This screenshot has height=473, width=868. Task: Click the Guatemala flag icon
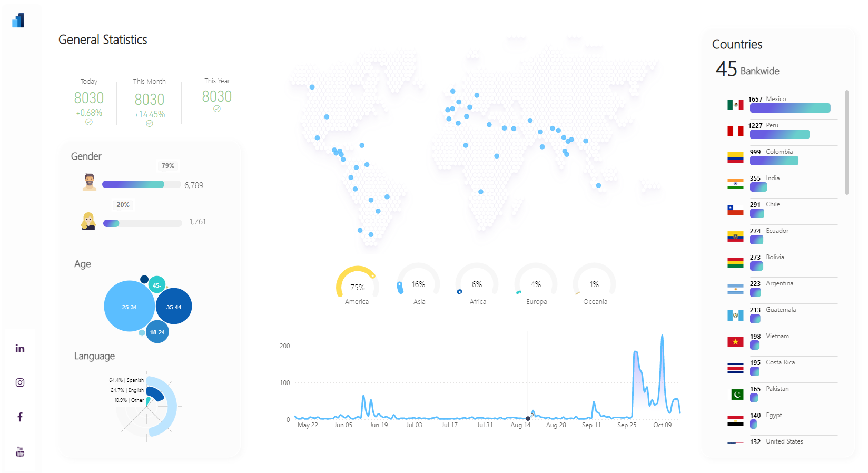click(735, 316)
